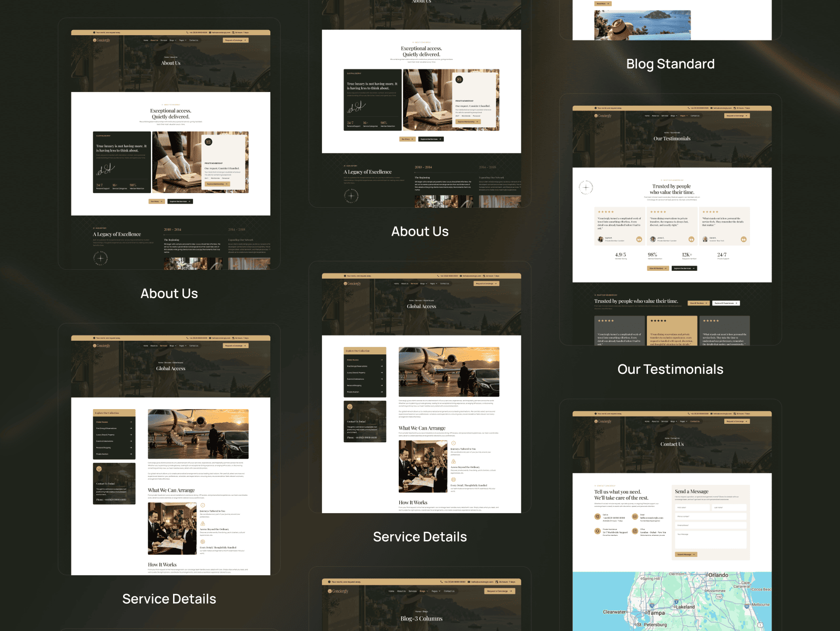840x631 pixels.
Task: Click the Private Assistance headset icon
Action: click(598, 531)
